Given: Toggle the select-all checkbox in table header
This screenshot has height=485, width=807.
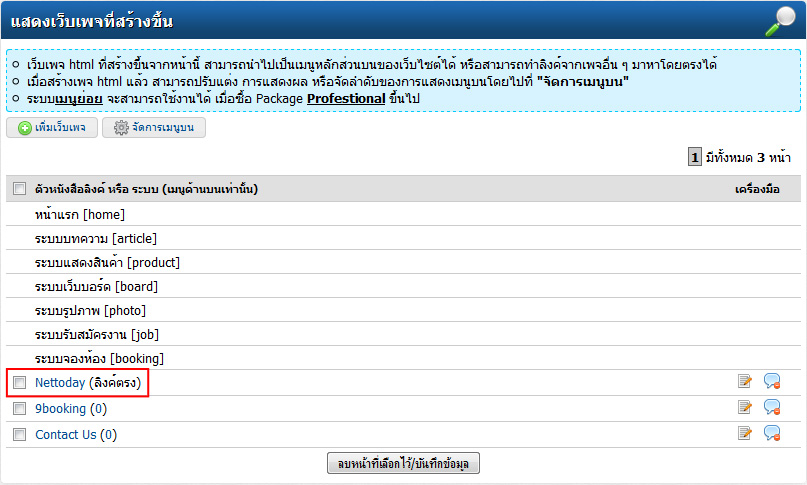Looking at the screenshot, I should click(19, 189).
